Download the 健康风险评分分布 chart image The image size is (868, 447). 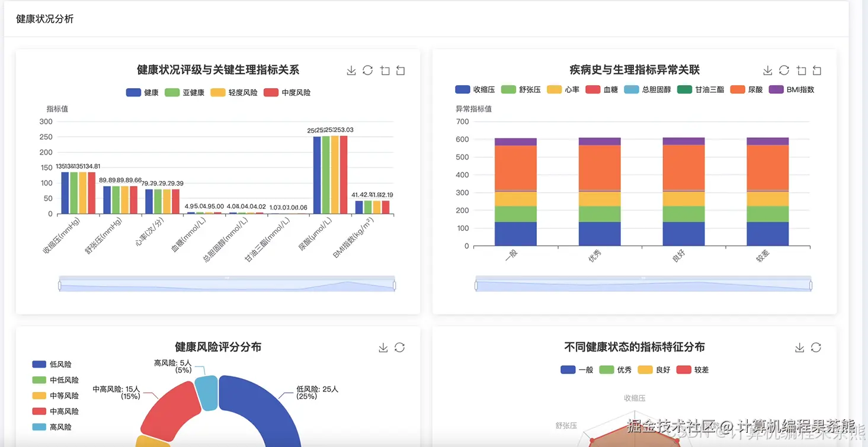tap(383, 348)
